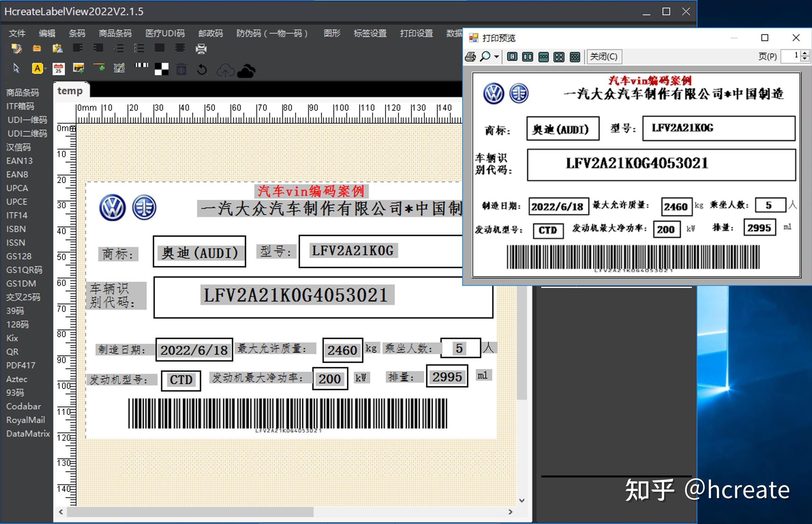The width and height of the screenshot is (812, 524).
Task: Select EAN13 in the barcode list
Action: (x=19, y=161)
